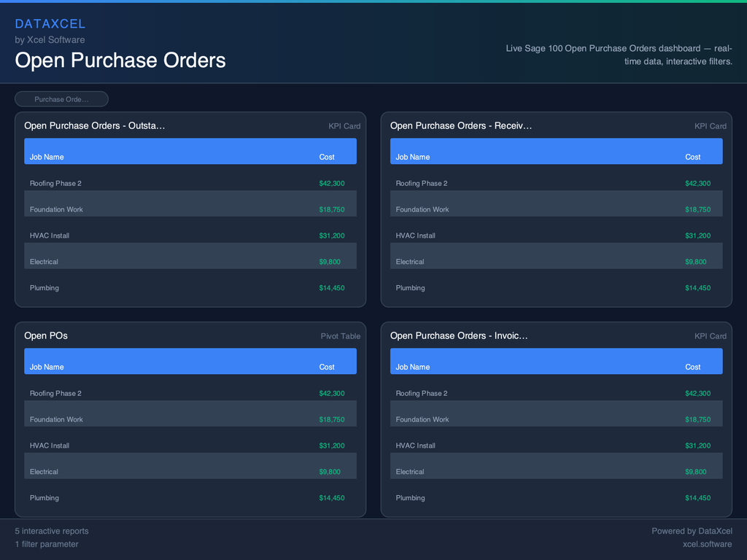This screenshot has width=747, height=560.
Task: Click the Cost header in the Invoiced card
Action: (x=692, y=367)
